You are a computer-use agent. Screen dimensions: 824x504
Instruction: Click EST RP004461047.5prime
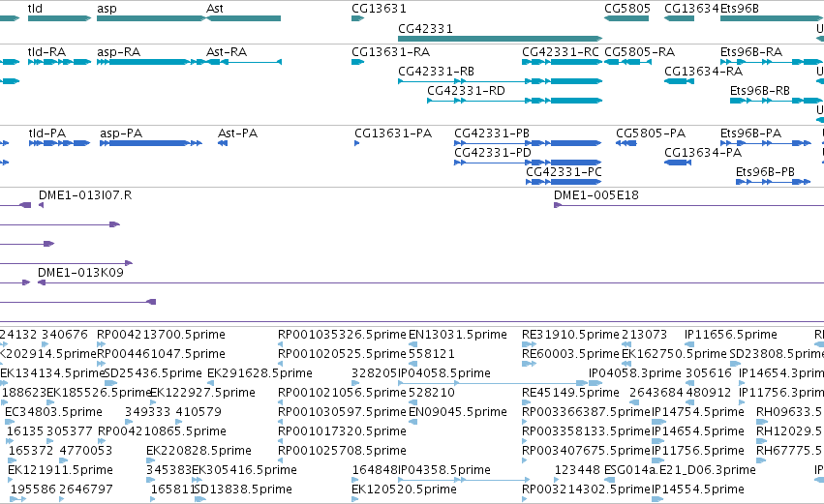[x=161, y=354]
